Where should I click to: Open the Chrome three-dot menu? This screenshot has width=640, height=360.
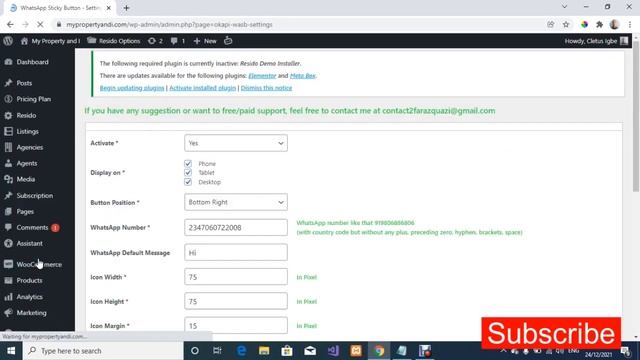pyautogui.click(x=630, y=24)
